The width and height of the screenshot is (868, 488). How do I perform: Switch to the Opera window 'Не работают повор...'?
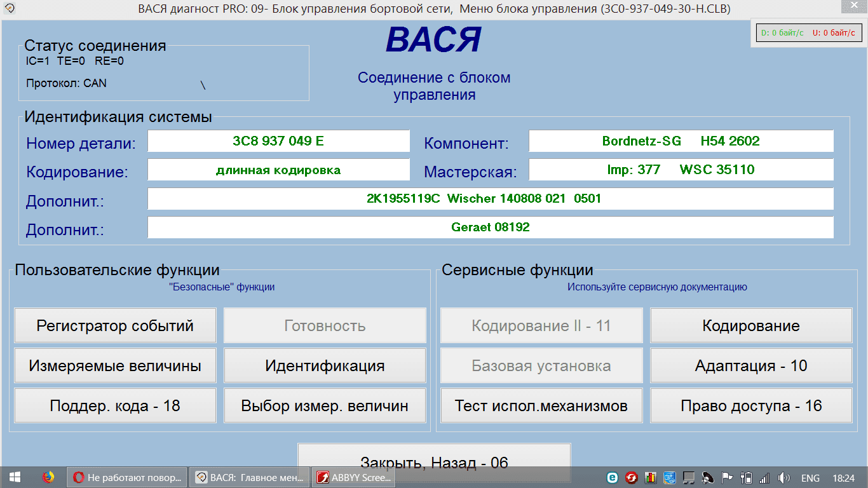coord(127,477)
